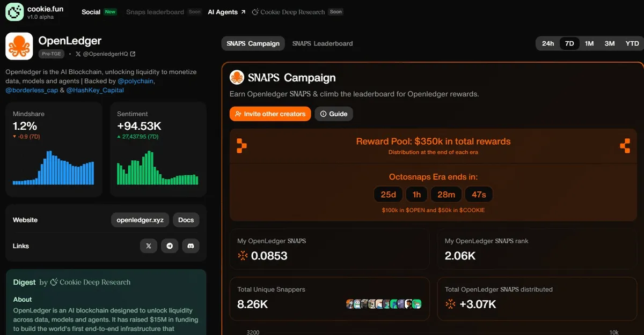Click the Pre-TGE badge
The image size is (644, 335).
[x=52, y=54]
